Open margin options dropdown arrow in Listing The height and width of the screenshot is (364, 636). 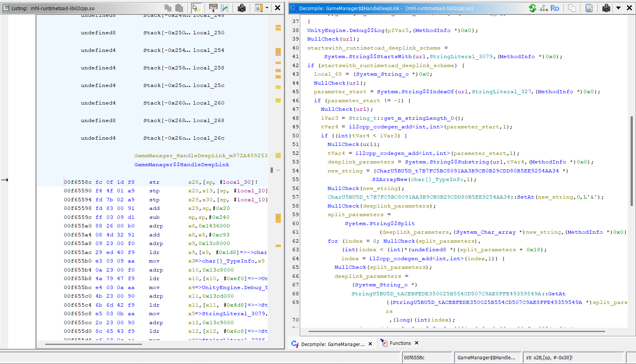267,8
